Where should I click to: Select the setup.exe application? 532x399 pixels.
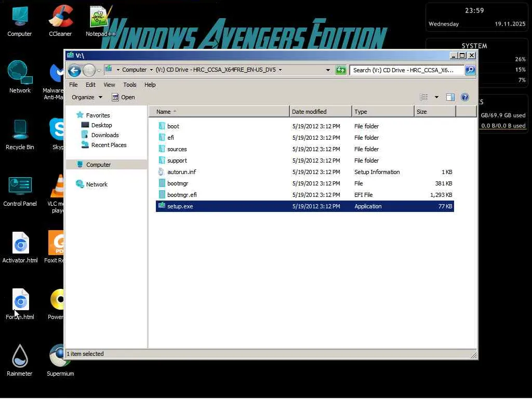click(304, 206)
